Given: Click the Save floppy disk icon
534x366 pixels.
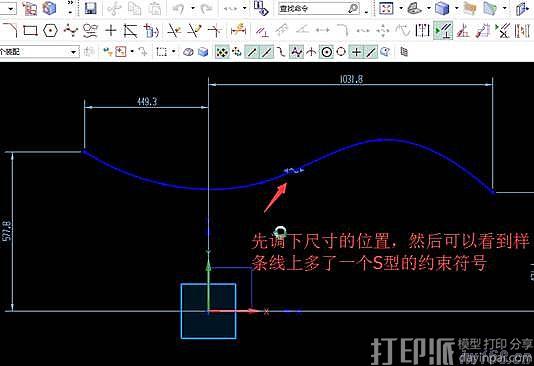Looking at the screenshot, I should (90, 9).
